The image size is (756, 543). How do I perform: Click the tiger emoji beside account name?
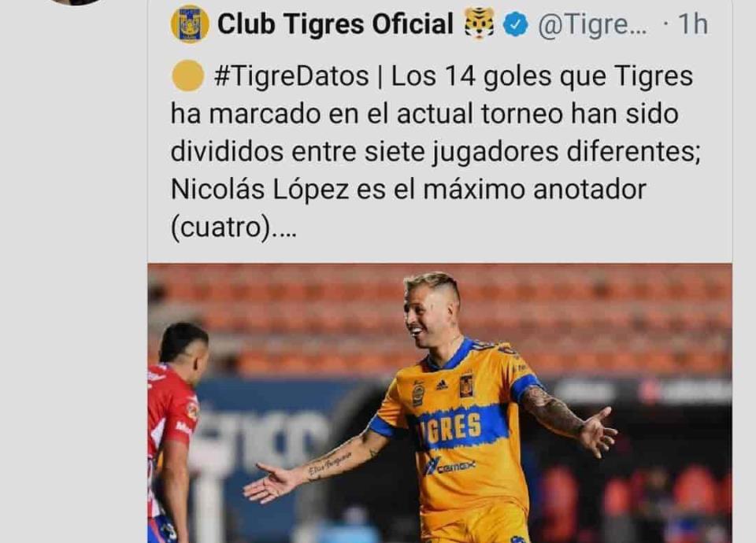tap(480, 24)
